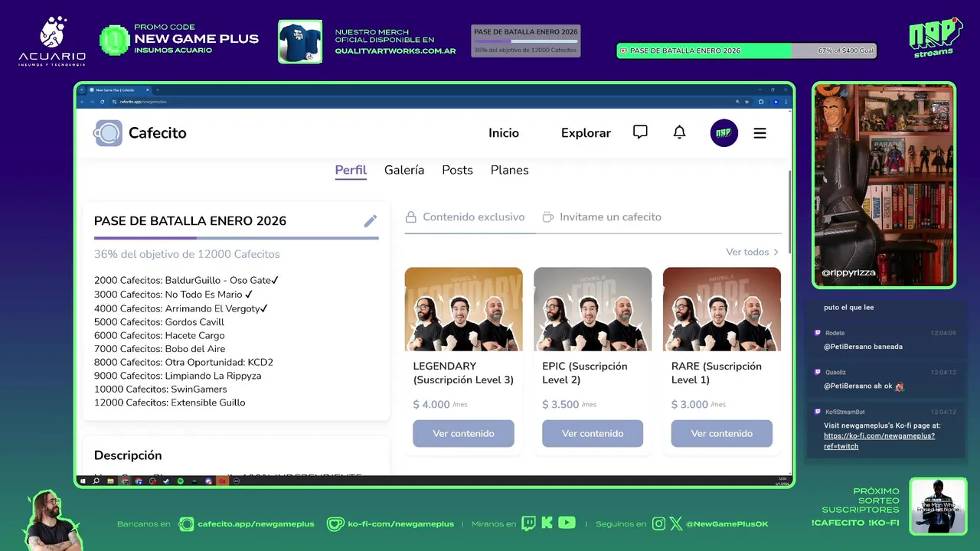Click the Ver todos link

[747, 252]
